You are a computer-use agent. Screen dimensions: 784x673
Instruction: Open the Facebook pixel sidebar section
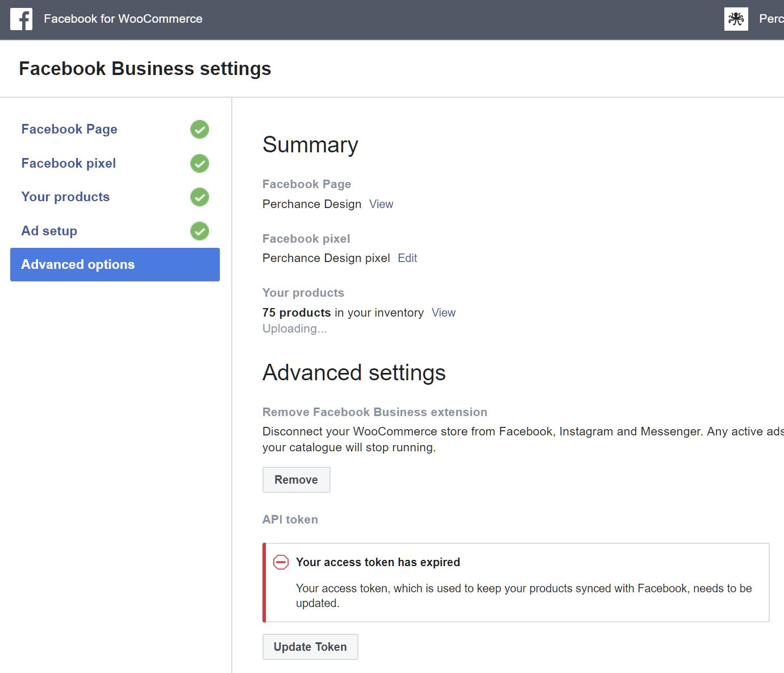(x=69, y=163)
